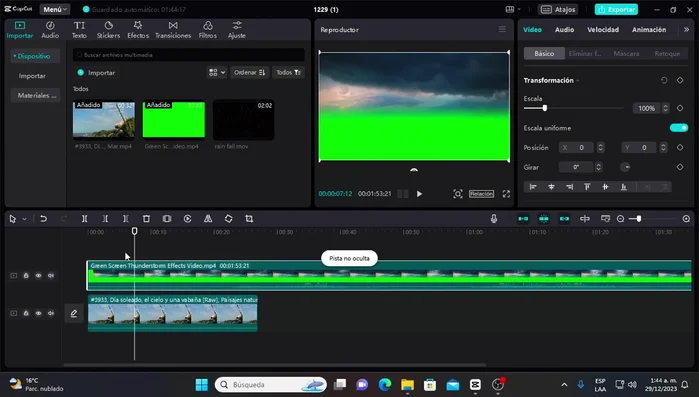Toggle linkage icon in timeline toolbar

point(564,219)
